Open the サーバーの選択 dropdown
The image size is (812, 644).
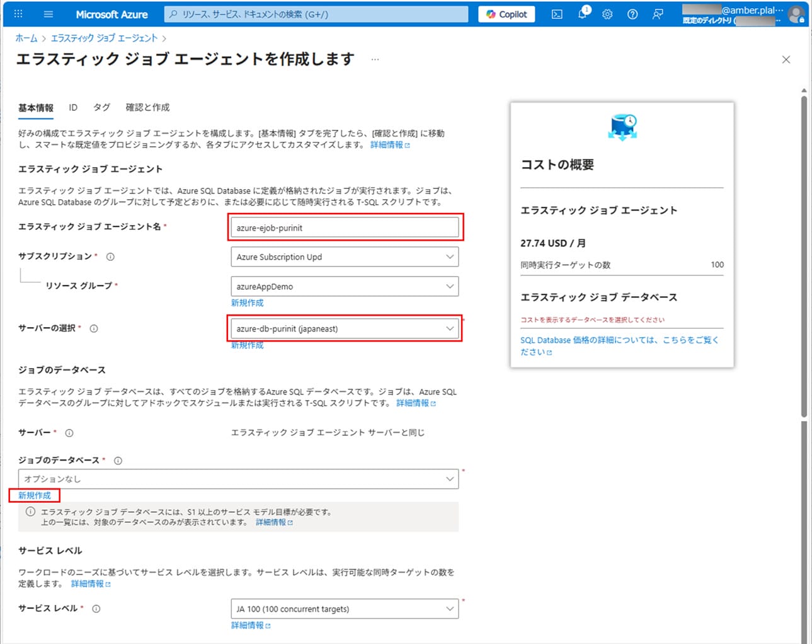[x=345, y=329]
